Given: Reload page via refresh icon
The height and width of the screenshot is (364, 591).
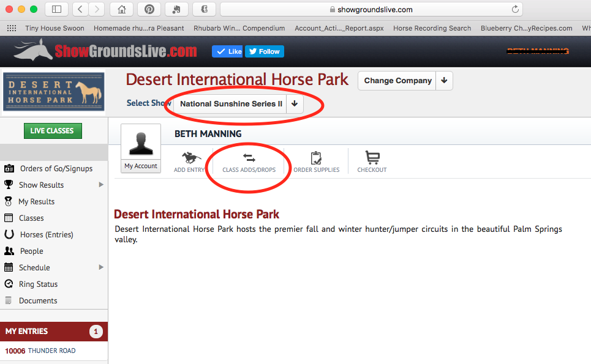Looking at the screenshot, I should tap(515, 9).
